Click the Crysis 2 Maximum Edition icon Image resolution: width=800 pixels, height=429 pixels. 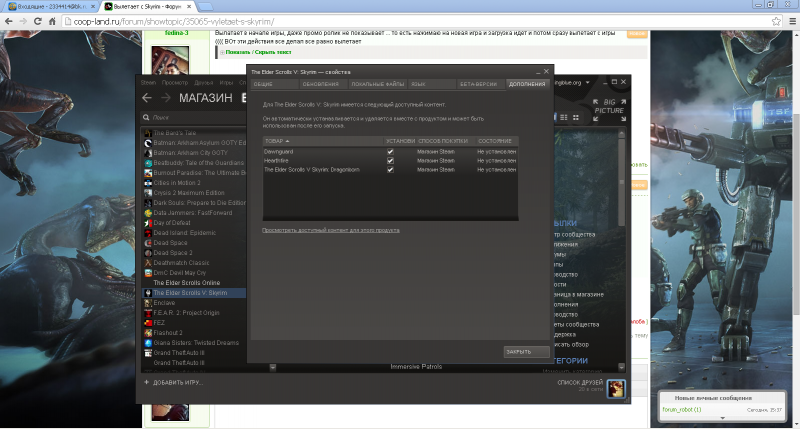coord(148,193)
